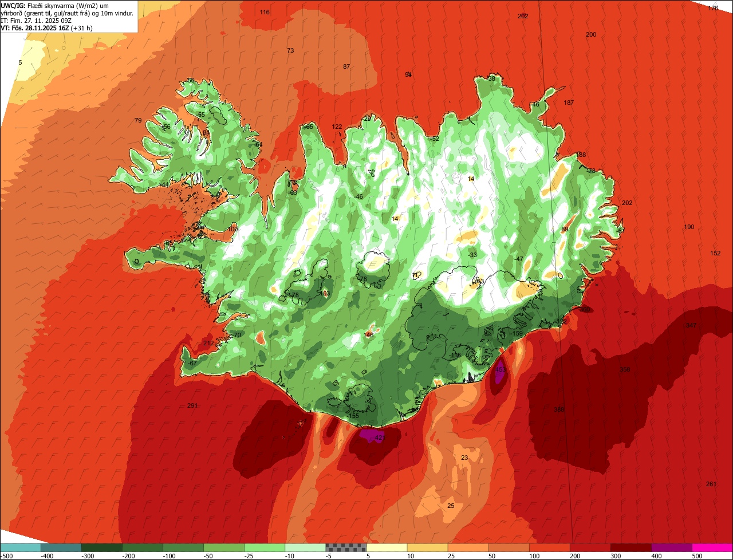Click the map value '122' on the north coast
The height and width of the screenshot is (560, 733).
point(337,127)
